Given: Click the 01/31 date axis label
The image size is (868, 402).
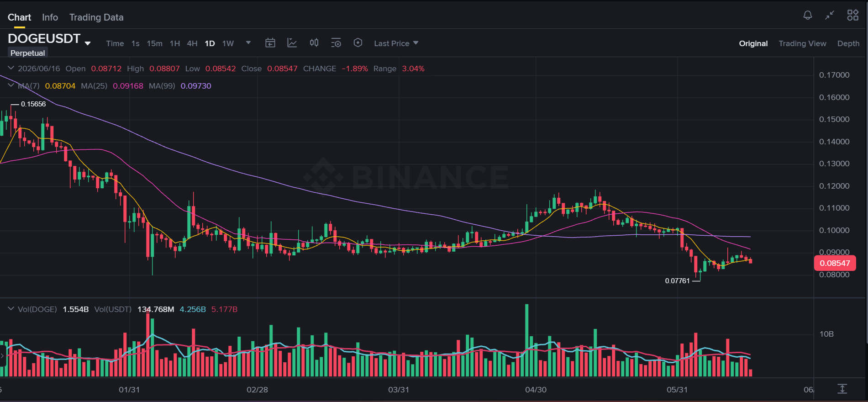Looking at the screenshot, I should click(x=129, y=390).
